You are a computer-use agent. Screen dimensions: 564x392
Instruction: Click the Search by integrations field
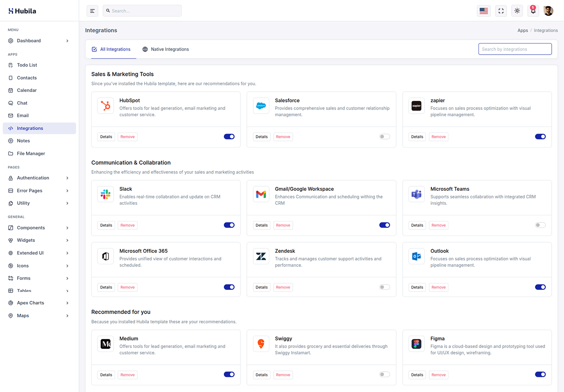tap(515, 49)
